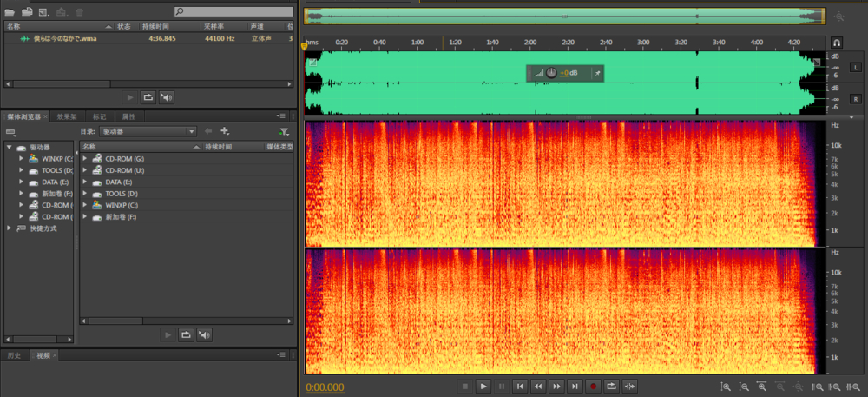
Task: Open the 目录 drives dropdown
Action: 148,131
